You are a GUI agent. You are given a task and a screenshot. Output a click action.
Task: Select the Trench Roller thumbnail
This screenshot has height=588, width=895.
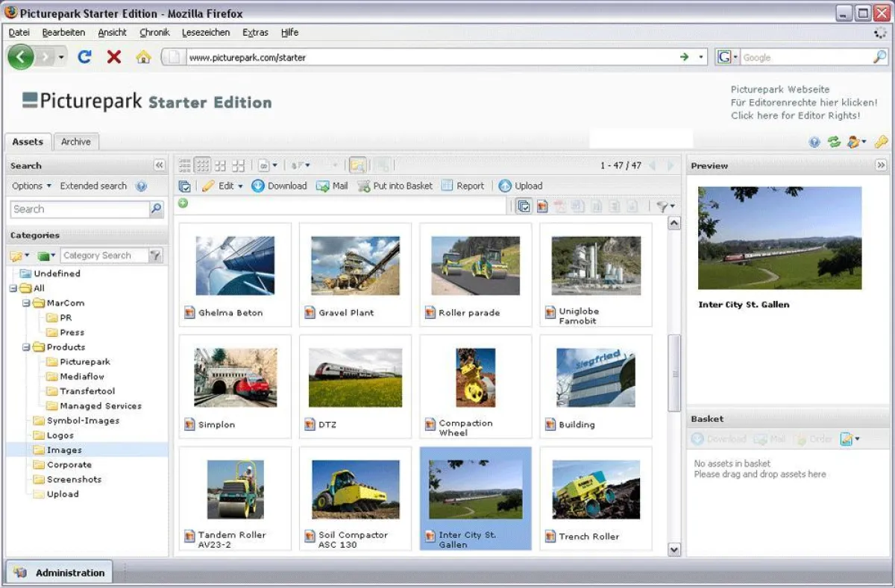(x=595, y=489)
